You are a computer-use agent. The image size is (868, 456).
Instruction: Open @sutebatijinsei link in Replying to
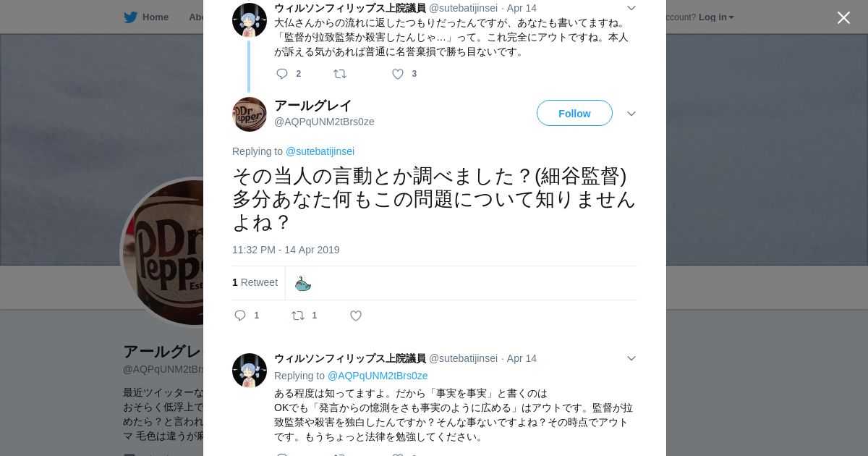pyautogui.click(x=320, y=151)
